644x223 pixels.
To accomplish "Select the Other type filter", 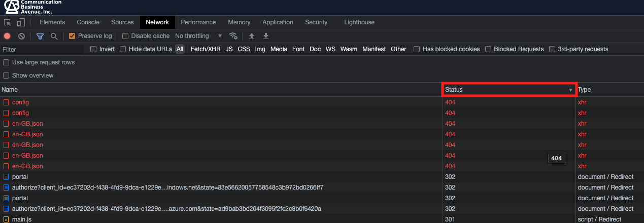I will coord(398,49).
